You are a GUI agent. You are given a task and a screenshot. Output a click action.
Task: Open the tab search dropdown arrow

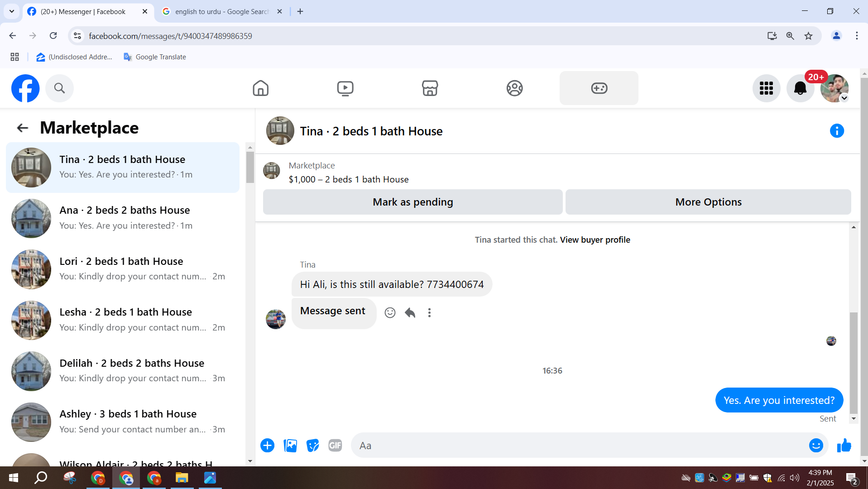click(12, 12)
